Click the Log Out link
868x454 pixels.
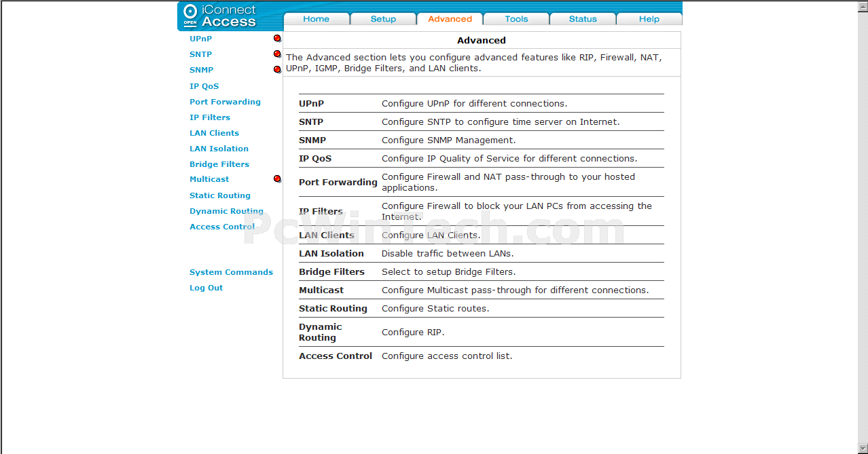coord(206,288)
